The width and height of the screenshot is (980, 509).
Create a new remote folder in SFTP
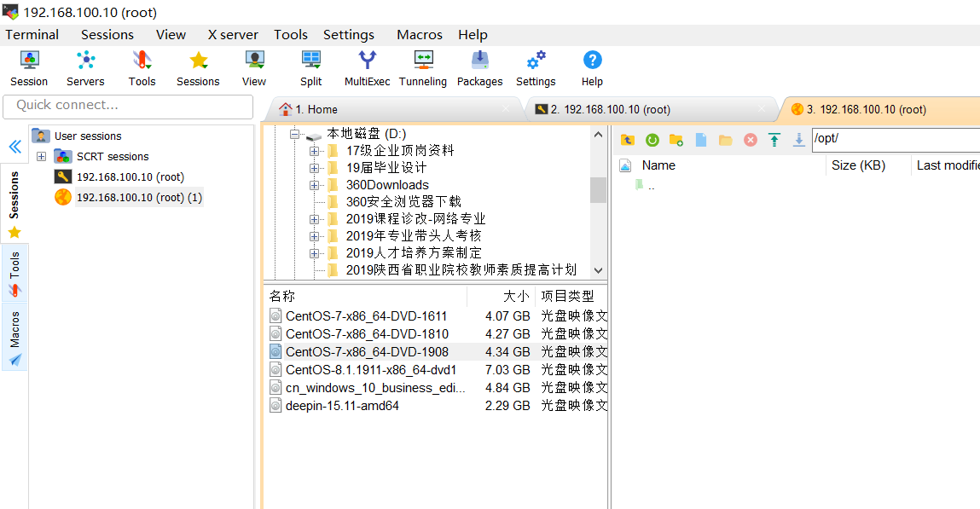(x=676, y=140)
